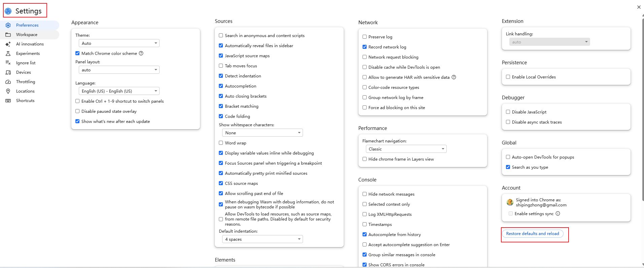Check Disable JavaScript option

point(508,112)
